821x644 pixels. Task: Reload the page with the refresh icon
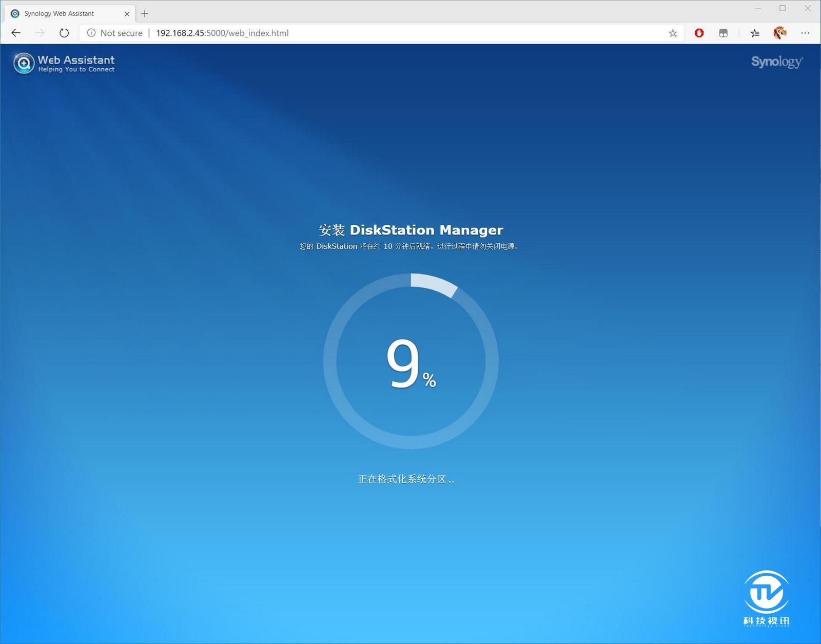coord(64,33)
